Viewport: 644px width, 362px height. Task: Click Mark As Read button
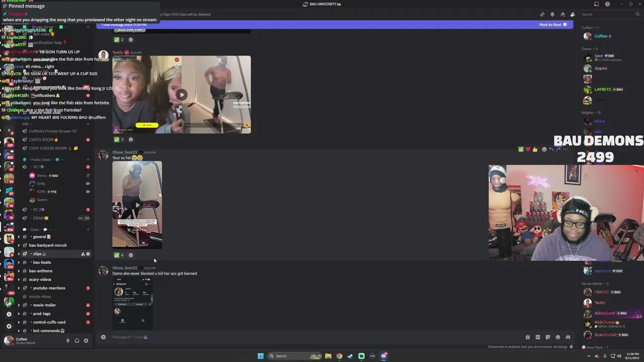[553, 25]
